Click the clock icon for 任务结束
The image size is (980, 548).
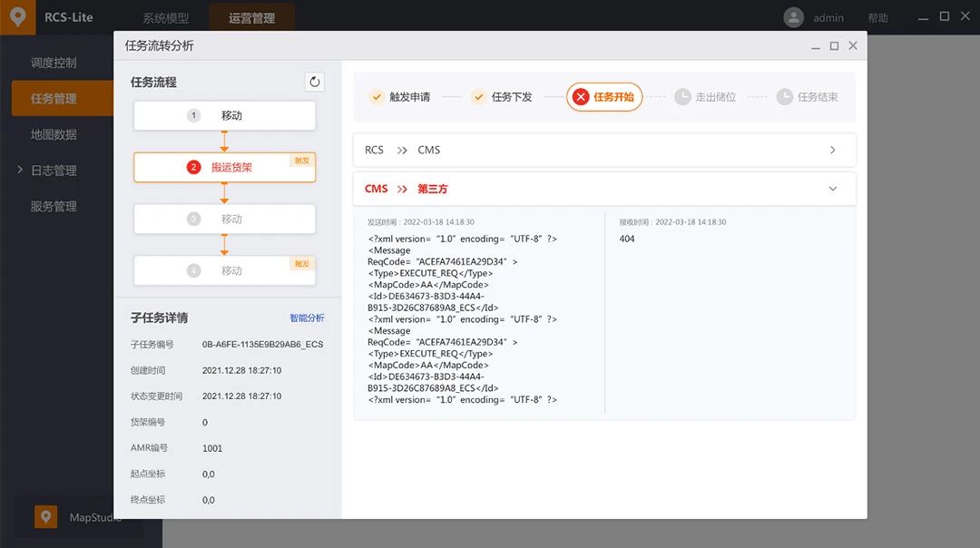coord(785,97)
